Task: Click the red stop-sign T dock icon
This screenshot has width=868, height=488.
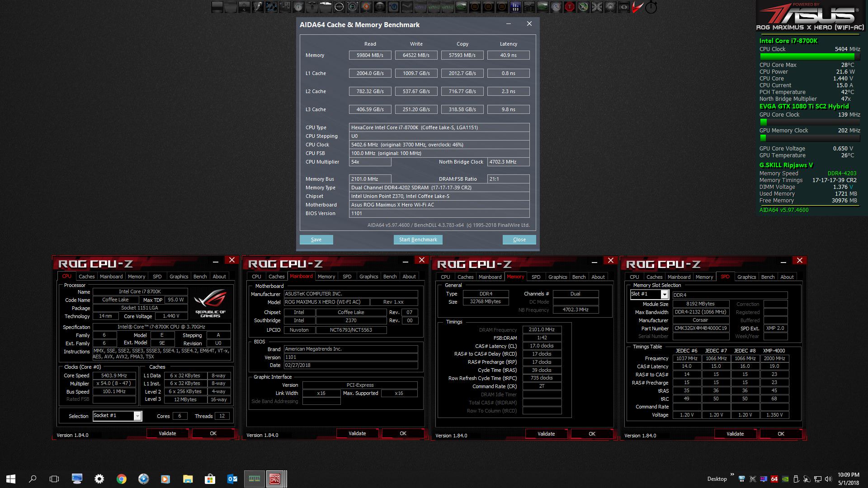Action: pyautogui.click(x=570, y=7)
